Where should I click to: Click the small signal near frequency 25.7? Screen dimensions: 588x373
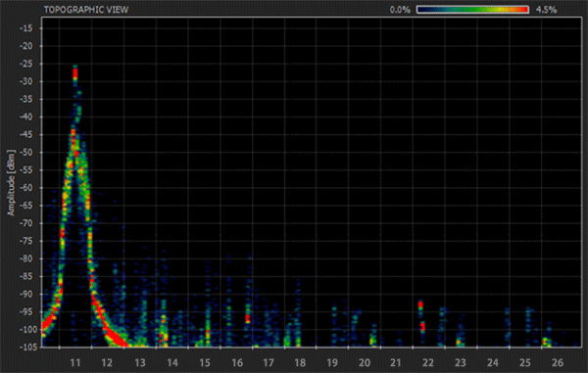point(546,341)
